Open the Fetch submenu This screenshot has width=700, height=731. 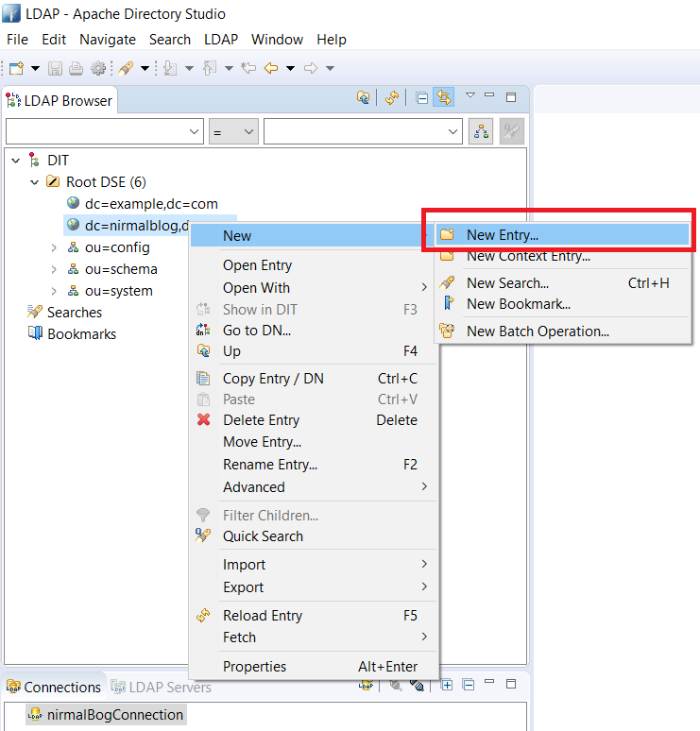(314, 637)
